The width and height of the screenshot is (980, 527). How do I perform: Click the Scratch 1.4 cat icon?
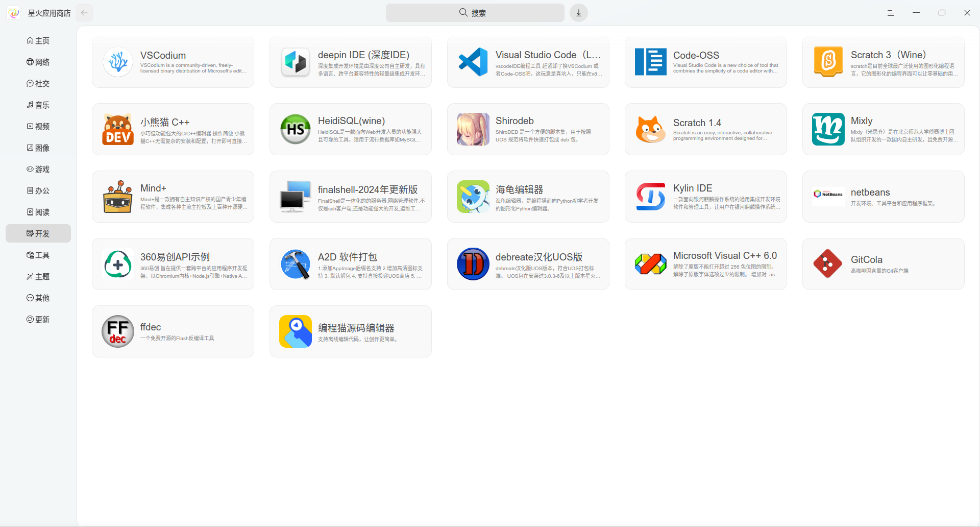[651, 129]
